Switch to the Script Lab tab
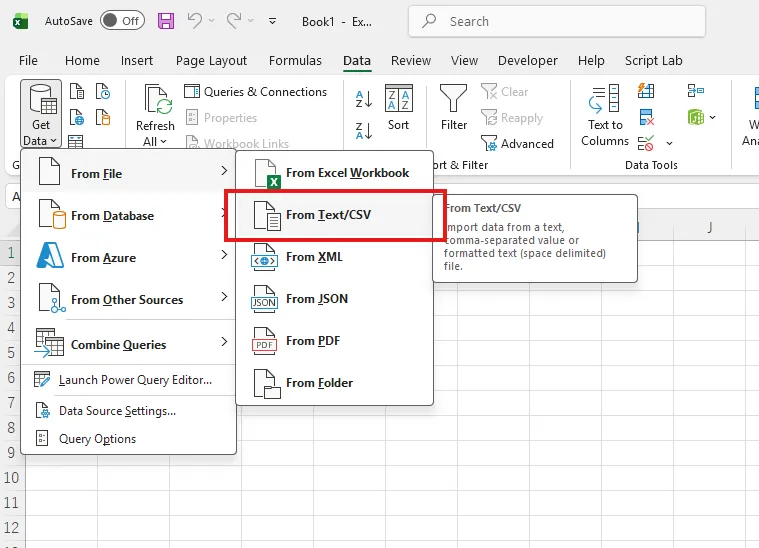The width and height of the screenshot is (759, 548). click(x=653, y=61)
